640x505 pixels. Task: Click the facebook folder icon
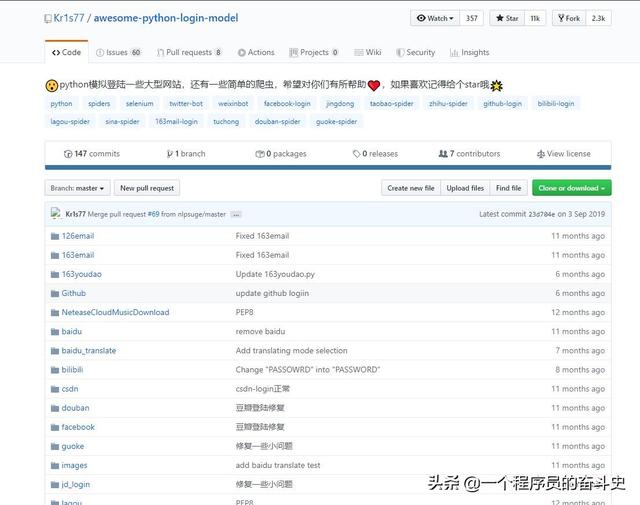(55, 427)
